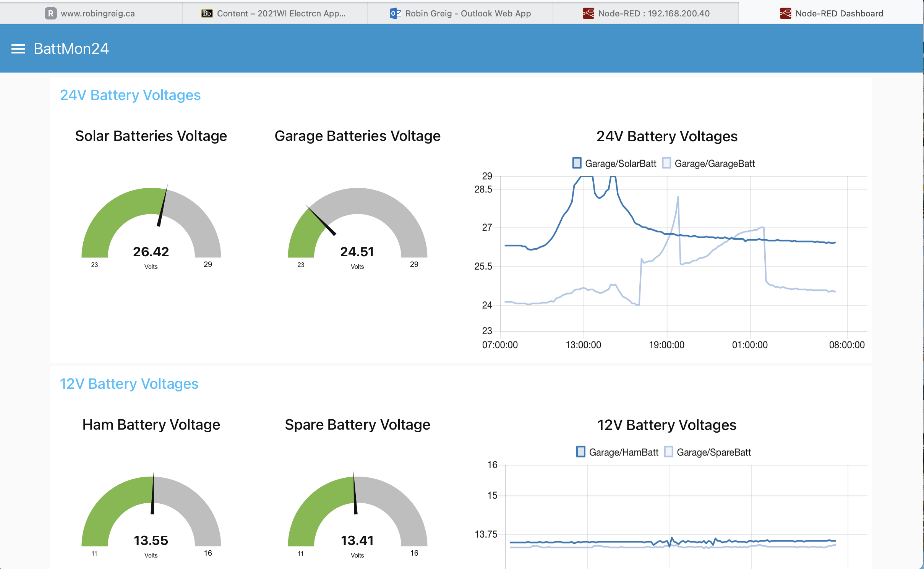Toggle the Garage/SpareBatt legend swatch
924x569 pixels.
point(668,452)
